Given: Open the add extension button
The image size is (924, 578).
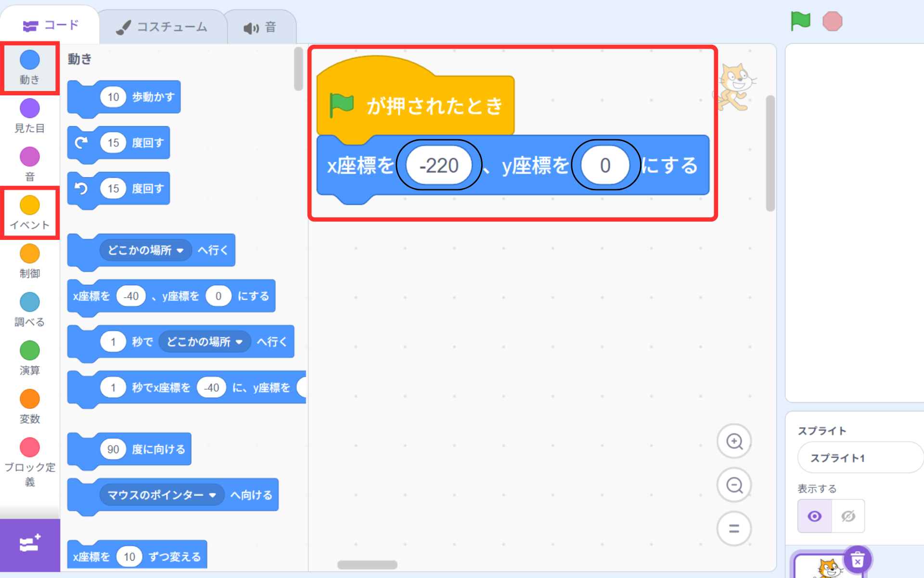Looking at the screenshot, I should (30, 545).
